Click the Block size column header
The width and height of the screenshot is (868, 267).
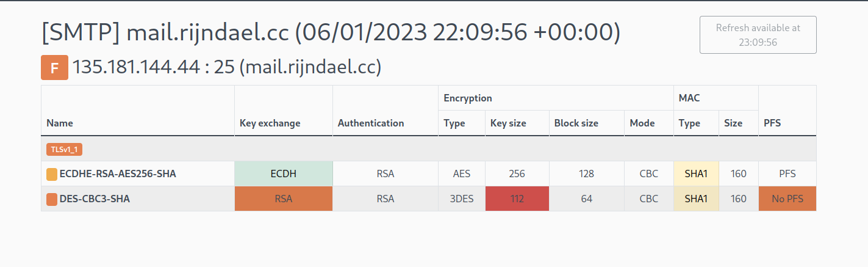(576, 123)
